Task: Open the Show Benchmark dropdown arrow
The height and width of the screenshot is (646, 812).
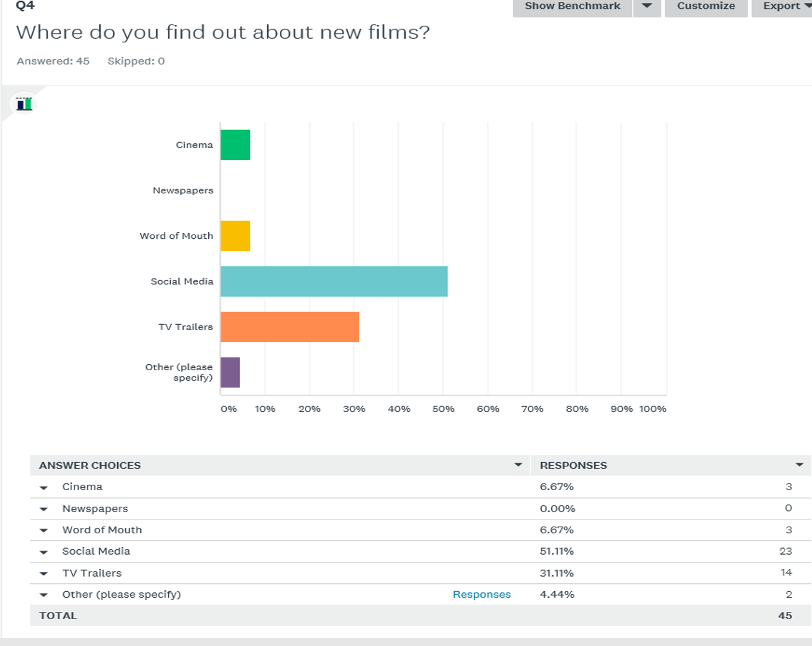Action: tap(647, 7)
